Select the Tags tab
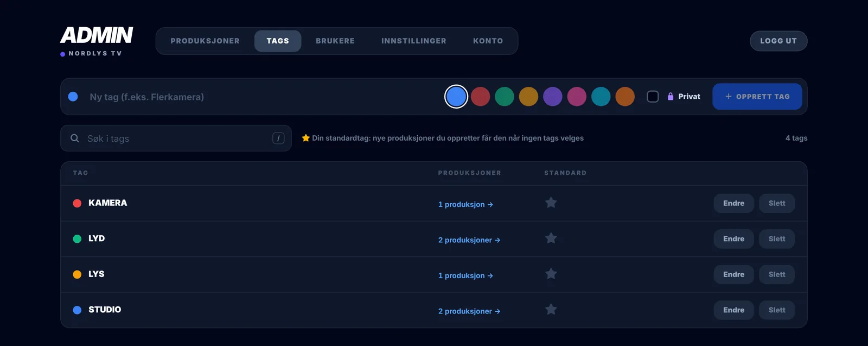Screen dimensions: 868x346 coord(278,41)
